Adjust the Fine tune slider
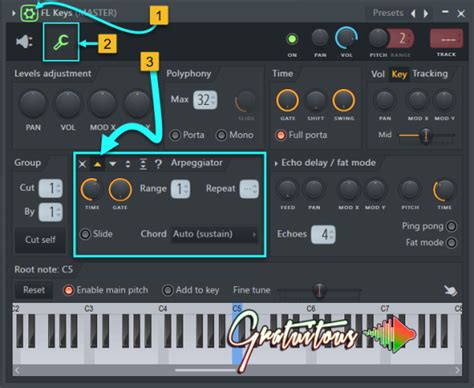474x388 pixels. pyautogui.click(x=319, y=291)
